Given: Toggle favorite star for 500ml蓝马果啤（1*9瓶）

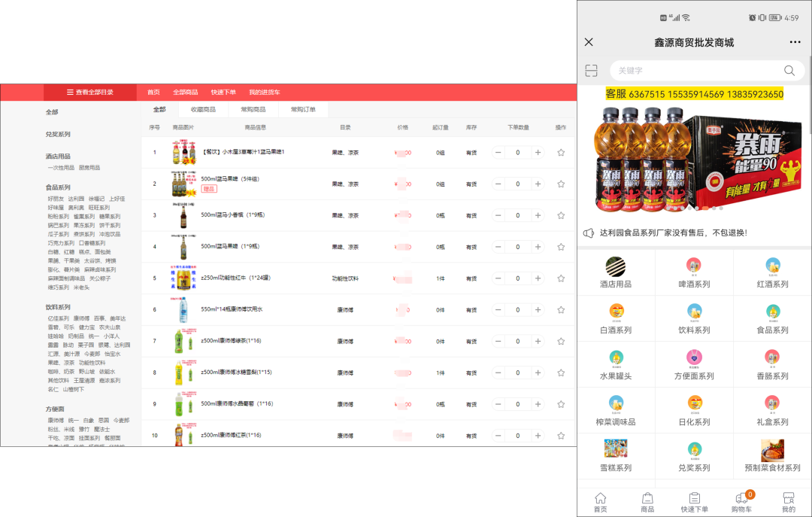Looking at the screenshot, I should tap(561, 247).
